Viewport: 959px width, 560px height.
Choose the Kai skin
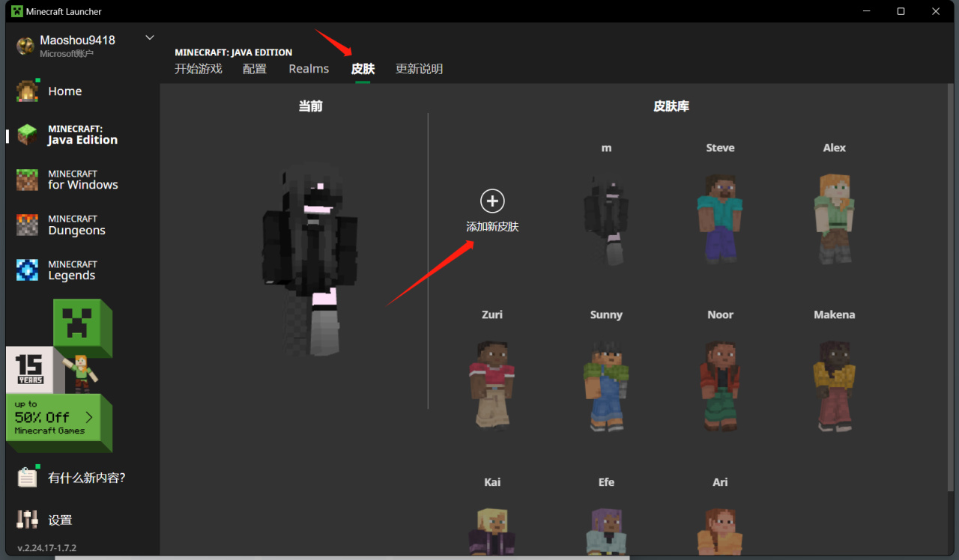492,530
